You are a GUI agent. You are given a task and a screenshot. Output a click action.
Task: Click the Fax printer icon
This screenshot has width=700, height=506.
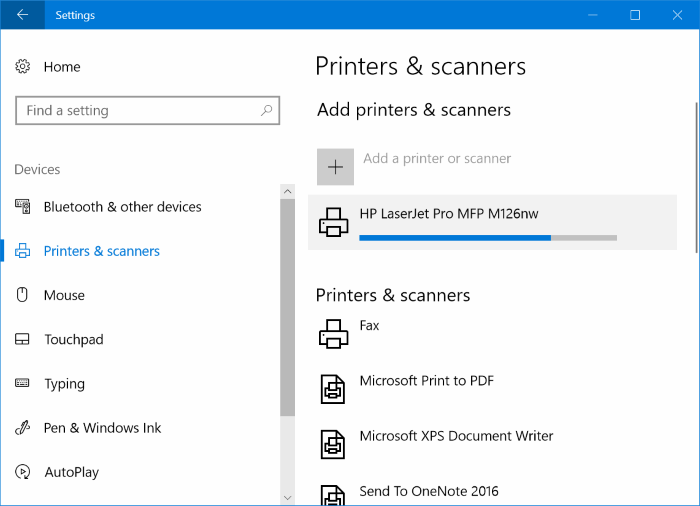[333, 334]
